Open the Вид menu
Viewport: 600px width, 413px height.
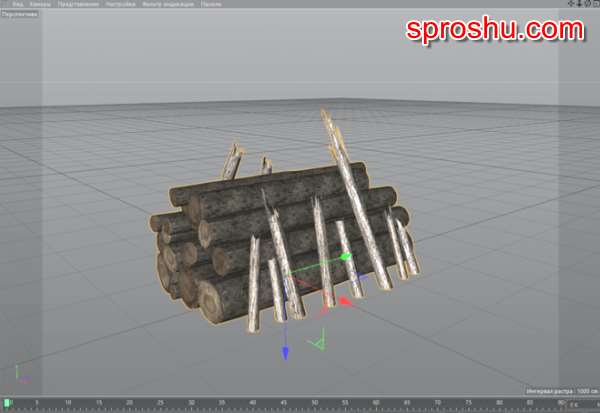[x=18, y=5]
